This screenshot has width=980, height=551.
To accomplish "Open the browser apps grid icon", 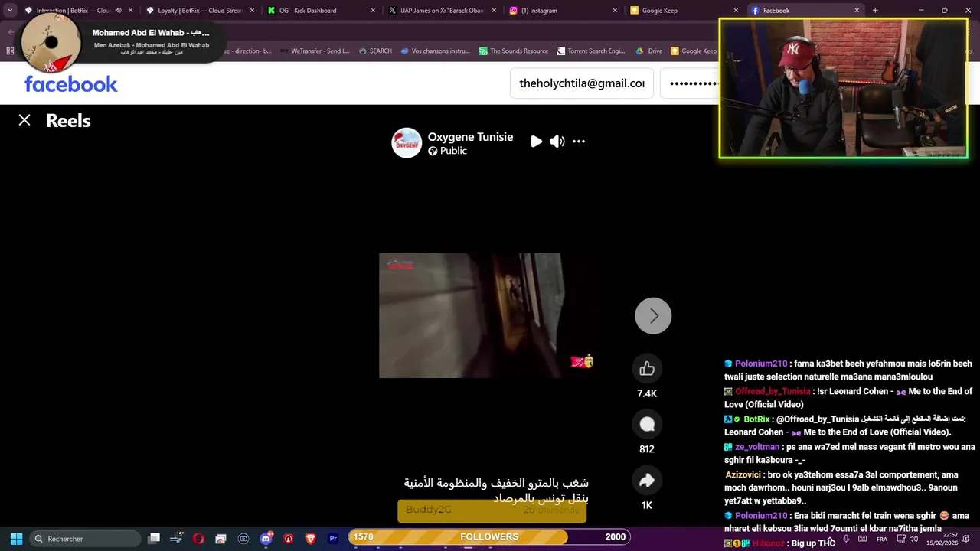I will point(10,51).
